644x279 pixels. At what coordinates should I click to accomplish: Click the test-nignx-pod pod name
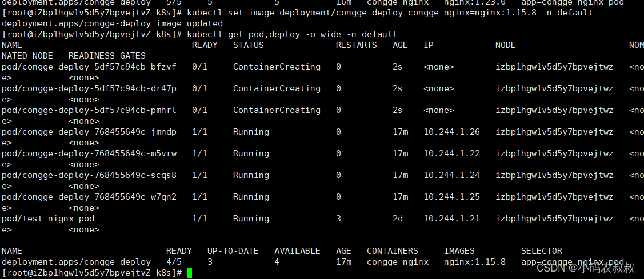pyautogui.click(x=48, y=219)
